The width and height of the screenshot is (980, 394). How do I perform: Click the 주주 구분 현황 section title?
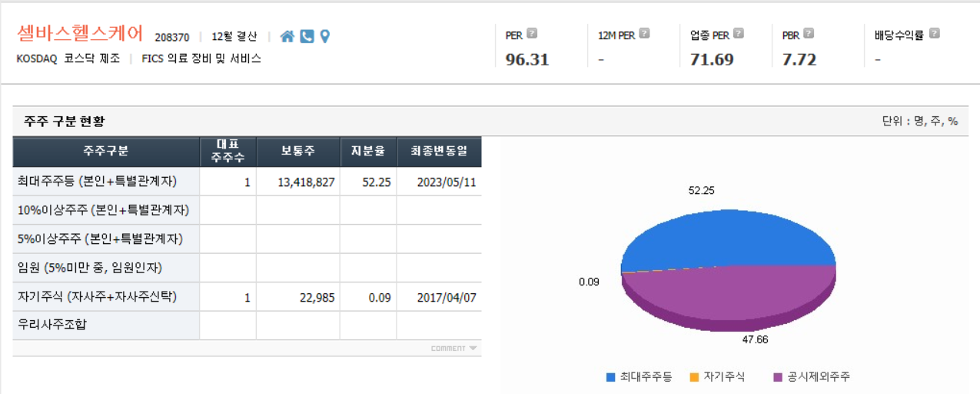(64, 121)
